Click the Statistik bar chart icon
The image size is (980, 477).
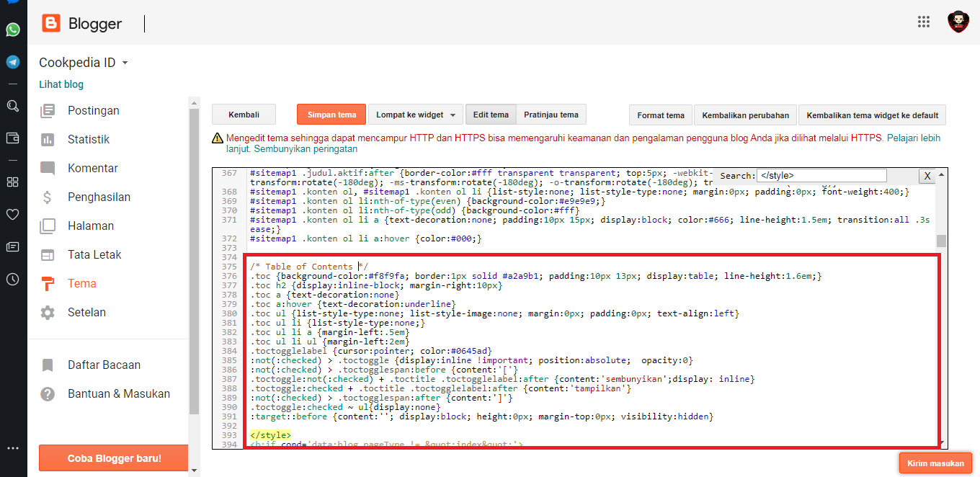click(x=48, y=140)
